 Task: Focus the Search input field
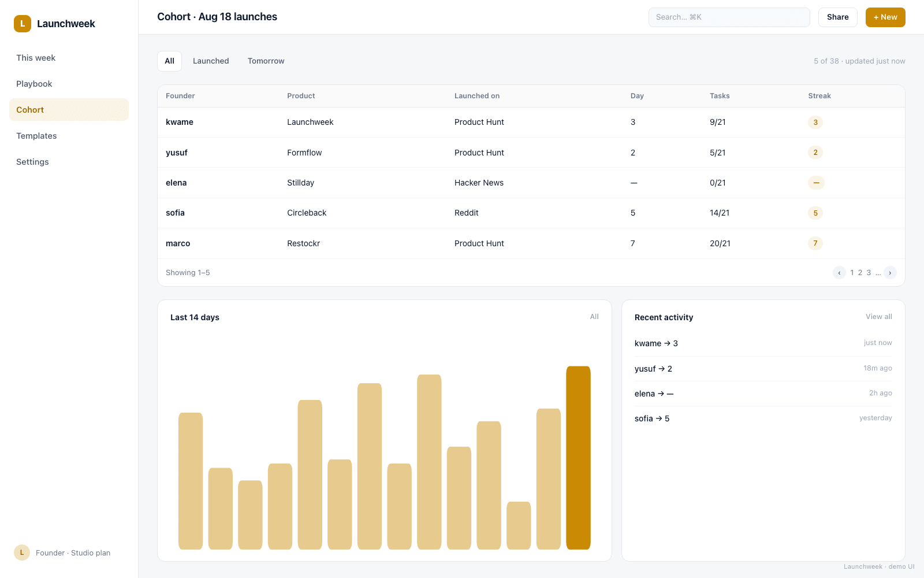tap(729, 17)
